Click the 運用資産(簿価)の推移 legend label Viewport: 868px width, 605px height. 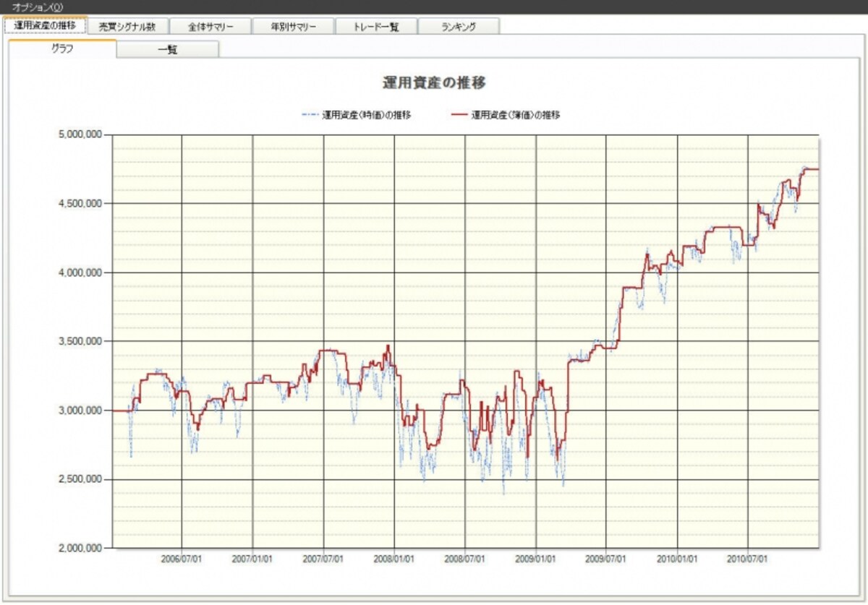click(x=516, y=114)
